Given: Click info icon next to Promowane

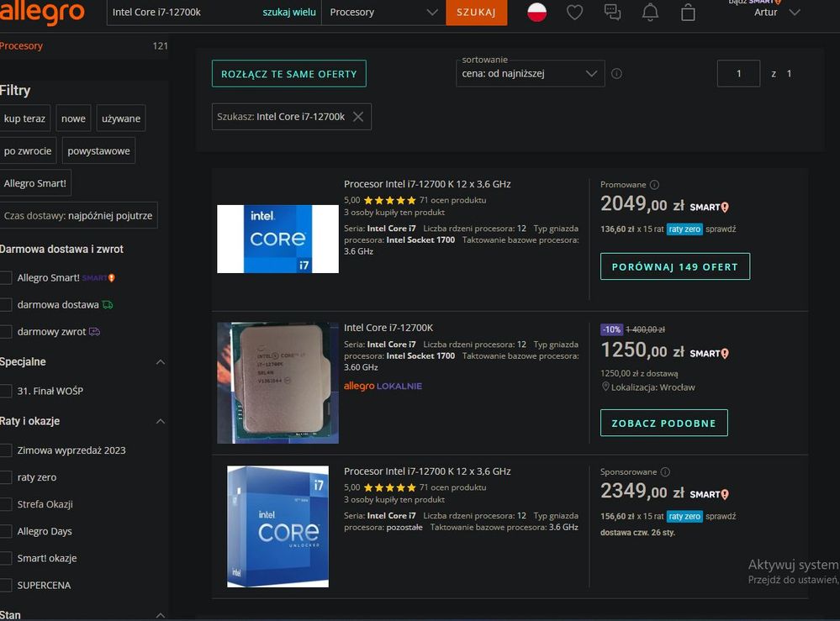Looking at the screenshot, I should (655, 185).
